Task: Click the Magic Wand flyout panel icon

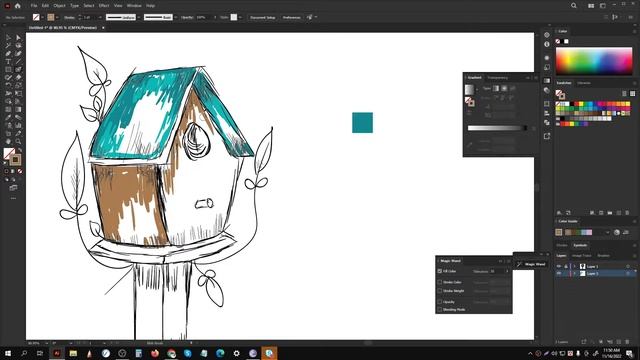Action: pos(519,264)
